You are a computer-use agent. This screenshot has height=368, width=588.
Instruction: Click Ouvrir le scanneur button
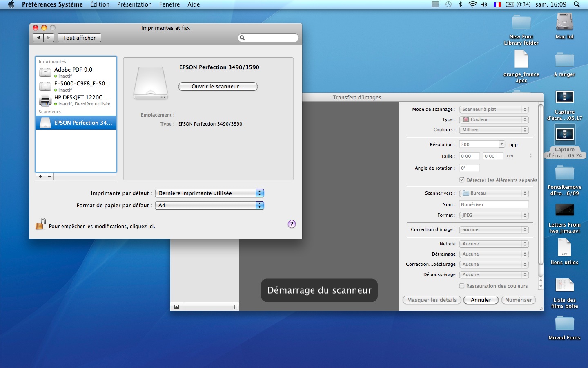click(218, 86)
